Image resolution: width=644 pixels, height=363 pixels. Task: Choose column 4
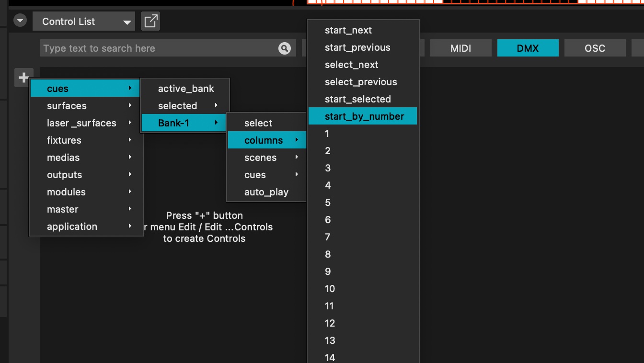pyautogui.click(x=363, y=185)
